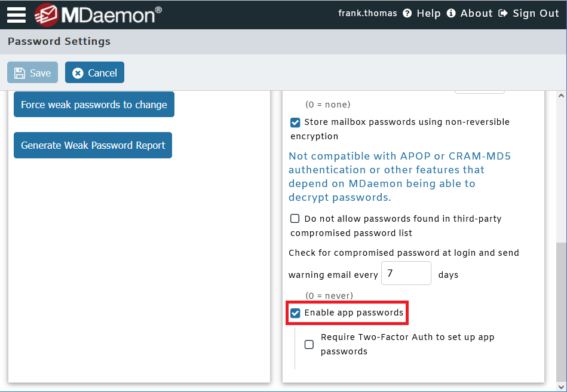Enable app passwords
Image resolution: width=567 pixels, height=392 pixels.
295,313
